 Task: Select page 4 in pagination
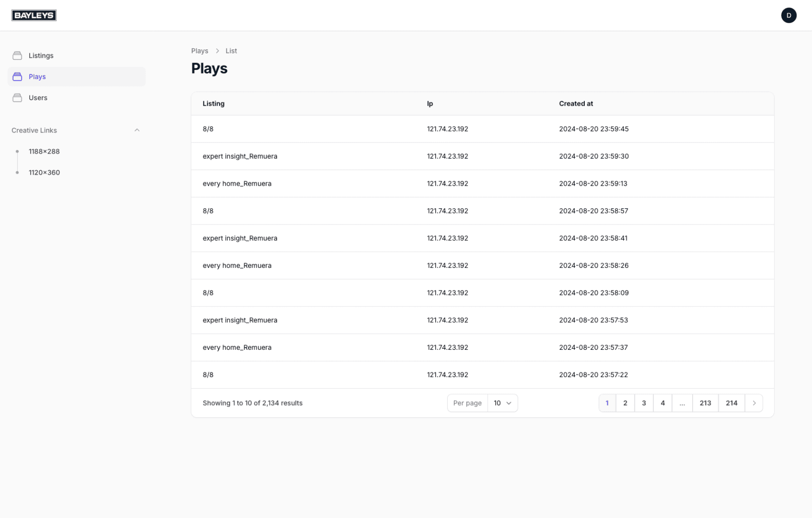point(662,403)
